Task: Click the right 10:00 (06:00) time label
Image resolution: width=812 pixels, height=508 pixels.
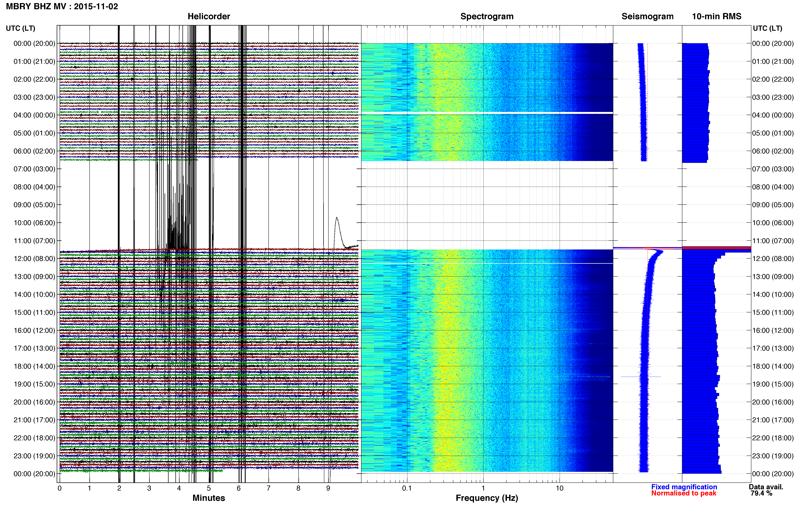Action: (x=773, y=222)
